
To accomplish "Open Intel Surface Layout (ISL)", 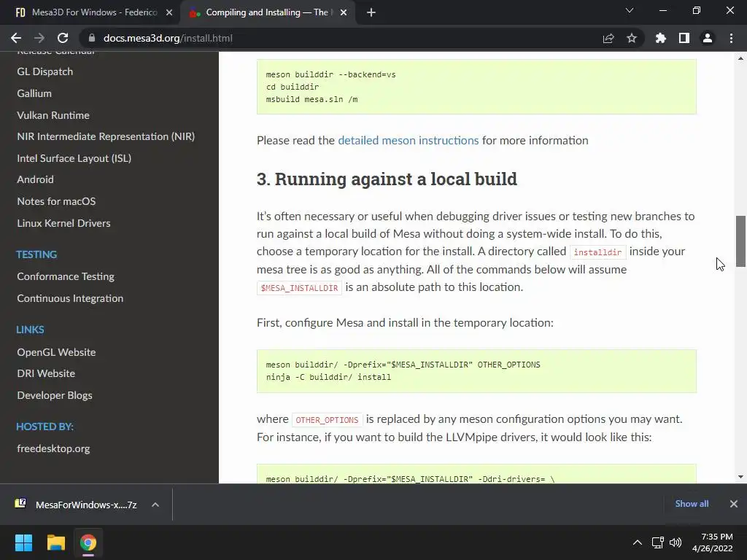I will (x=74, y=158).
